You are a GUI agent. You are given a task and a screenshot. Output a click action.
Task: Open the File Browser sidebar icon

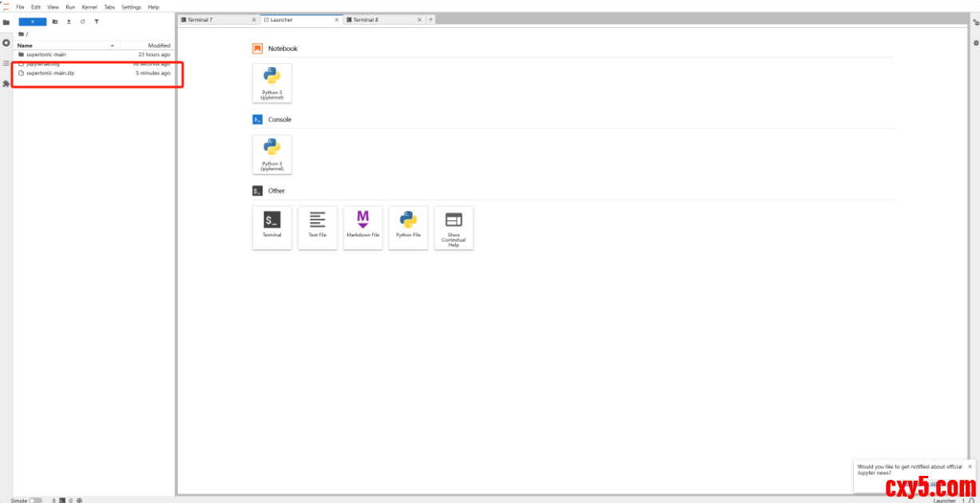(6, 22)
